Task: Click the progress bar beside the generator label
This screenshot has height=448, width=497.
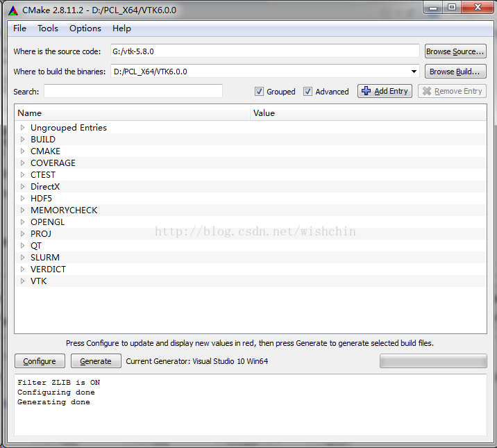Action: (x=433, y=360)
